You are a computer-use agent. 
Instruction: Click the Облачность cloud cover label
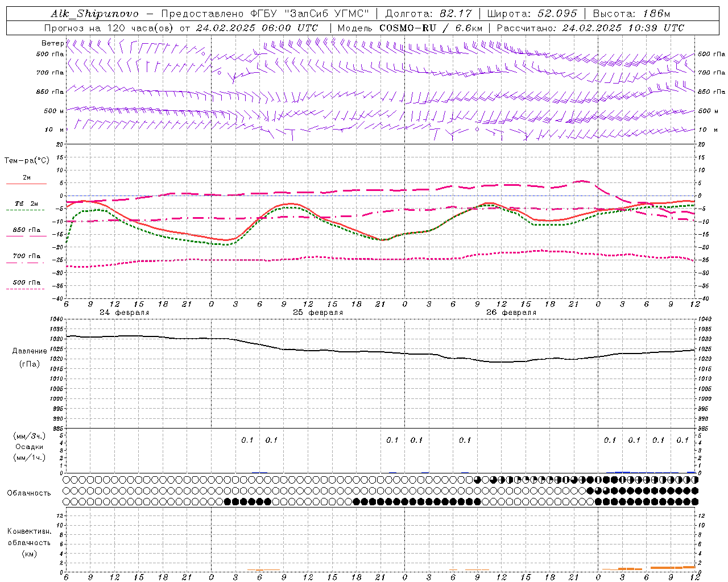coord(29,493)
